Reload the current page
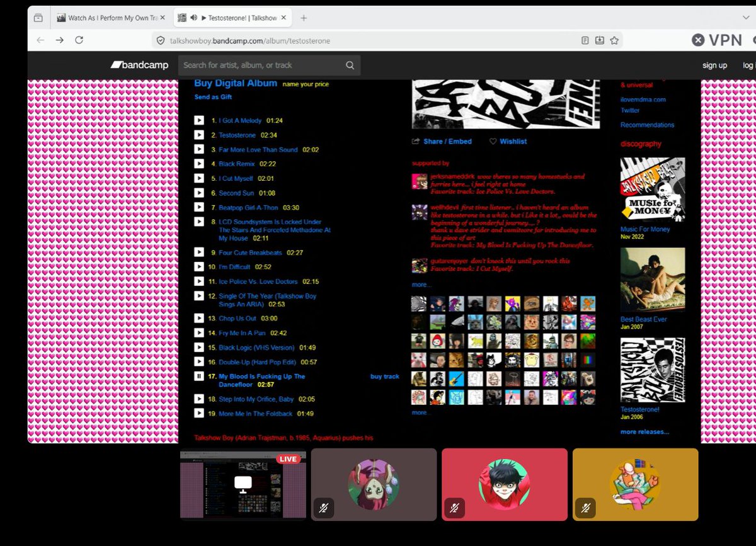 click(79, 40)
